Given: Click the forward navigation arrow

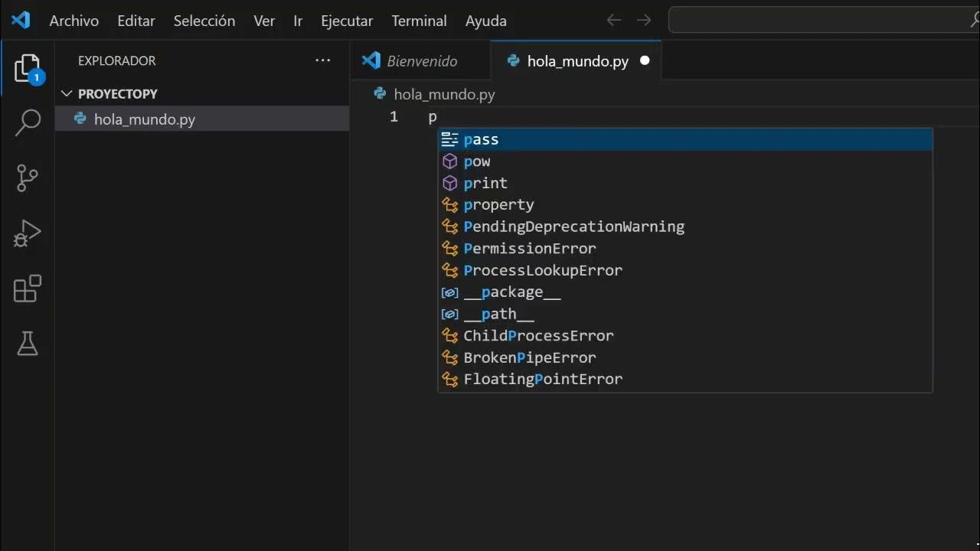Looking at the screenshot, I should [x=644, y=21].
